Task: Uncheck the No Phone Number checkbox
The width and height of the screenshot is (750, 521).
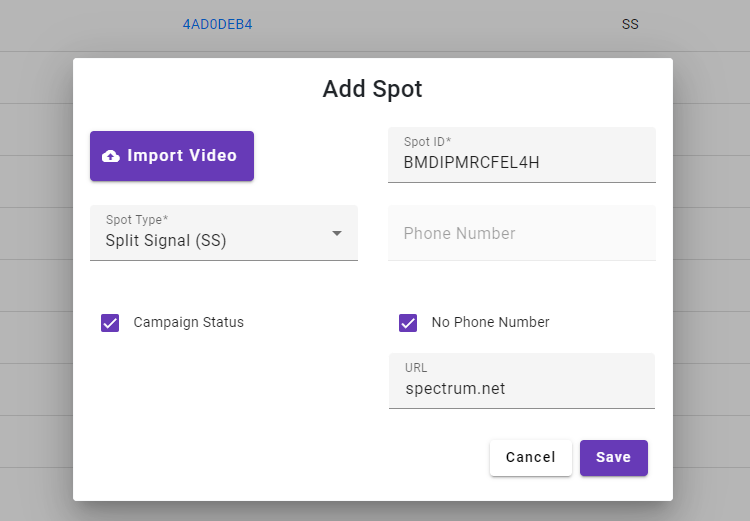Action: tap(408, 323)
